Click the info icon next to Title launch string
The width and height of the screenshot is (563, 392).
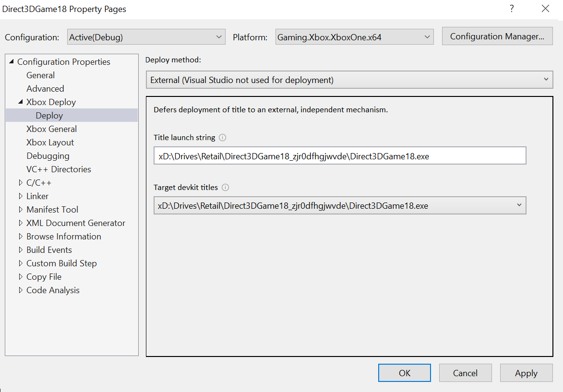[223, 138]
